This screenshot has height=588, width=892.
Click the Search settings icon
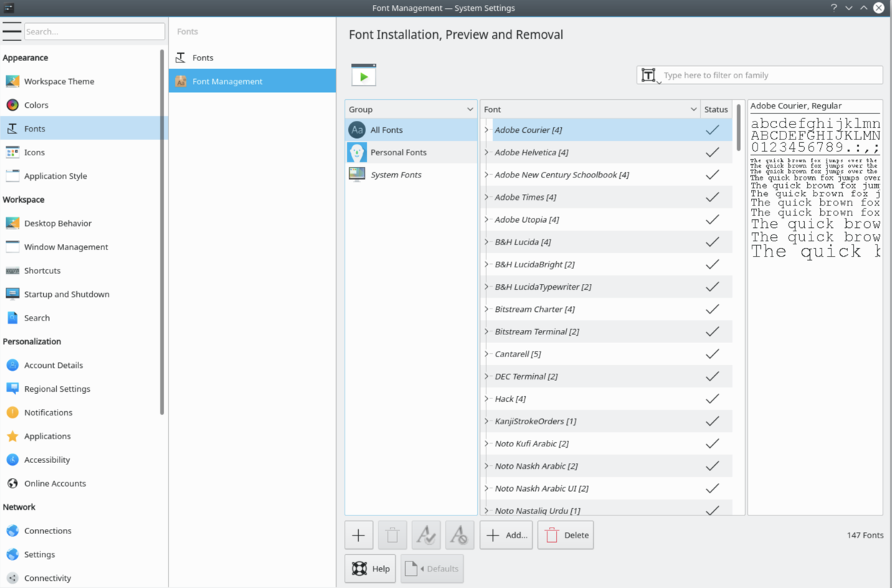tap(12, 318)
